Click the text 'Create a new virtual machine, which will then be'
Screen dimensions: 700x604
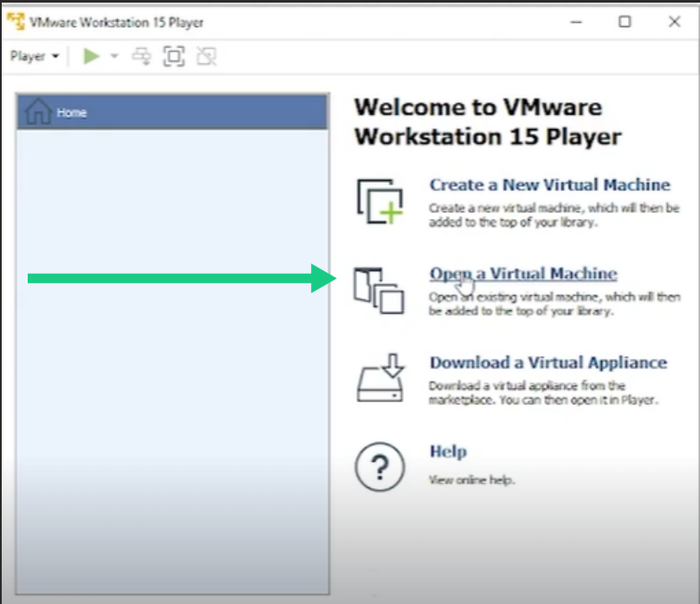554,208
